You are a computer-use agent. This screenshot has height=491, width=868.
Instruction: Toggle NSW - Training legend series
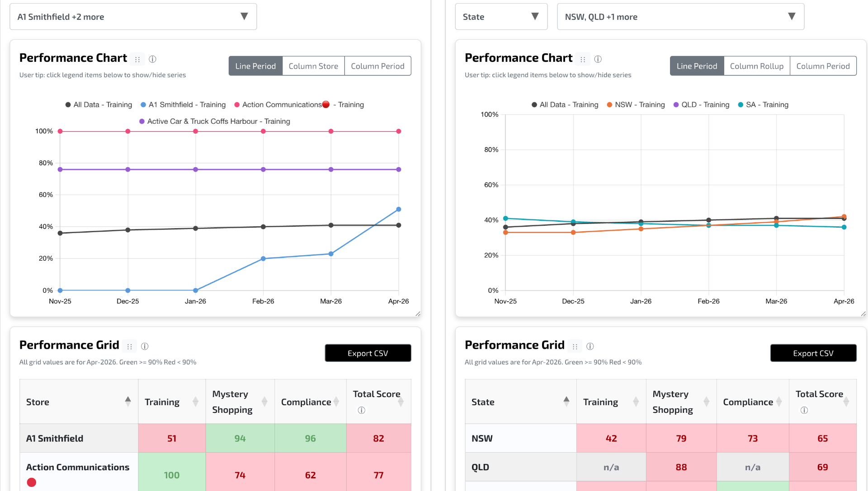pyautogui.click(x=636, y=105)
